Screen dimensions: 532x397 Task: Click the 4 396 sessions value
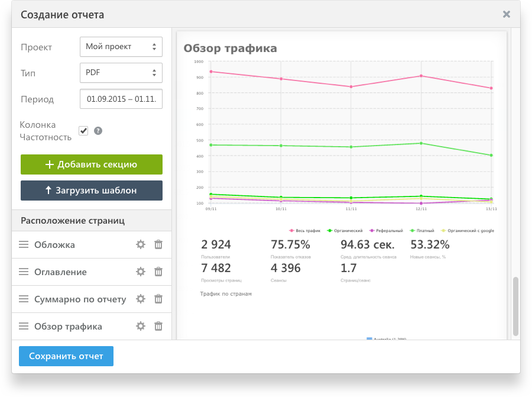pos(286,268)
